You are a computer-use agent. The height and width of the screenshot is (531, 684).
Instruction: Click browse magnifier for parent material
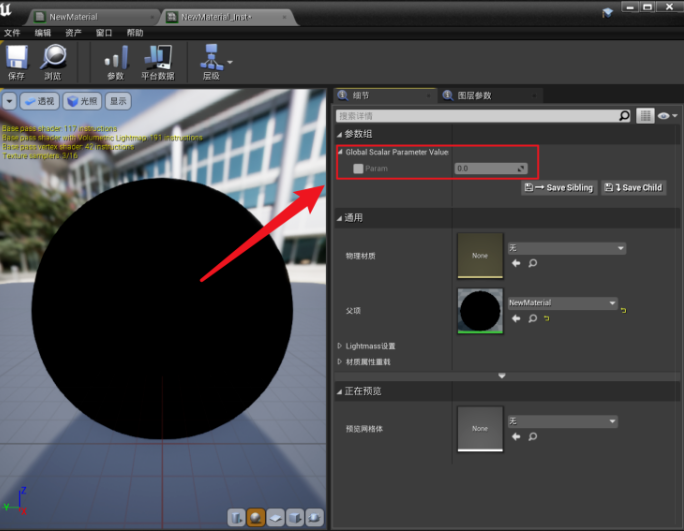(x=533, y=319)
